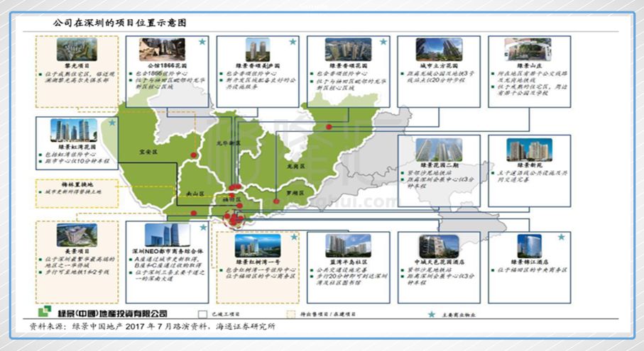Click the red project marker in 罗湖区

coord(276,201)
